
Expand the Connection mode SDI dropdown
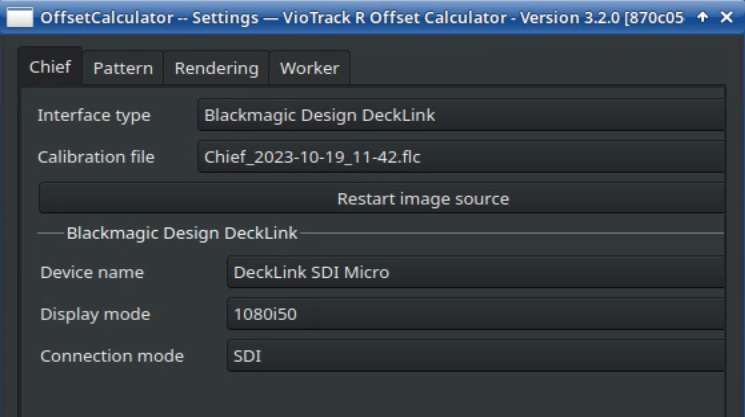tap(475, 356)
